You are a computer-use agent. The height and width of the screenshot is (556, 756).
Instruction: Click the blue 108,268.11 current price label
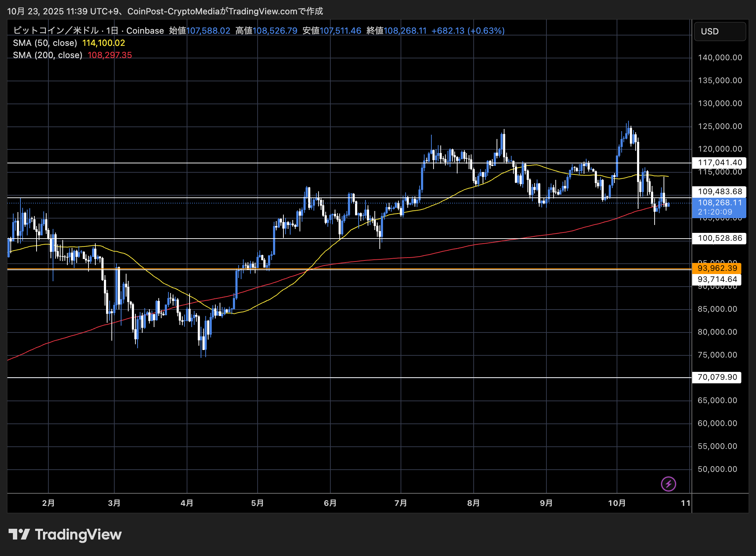(719, 203)
